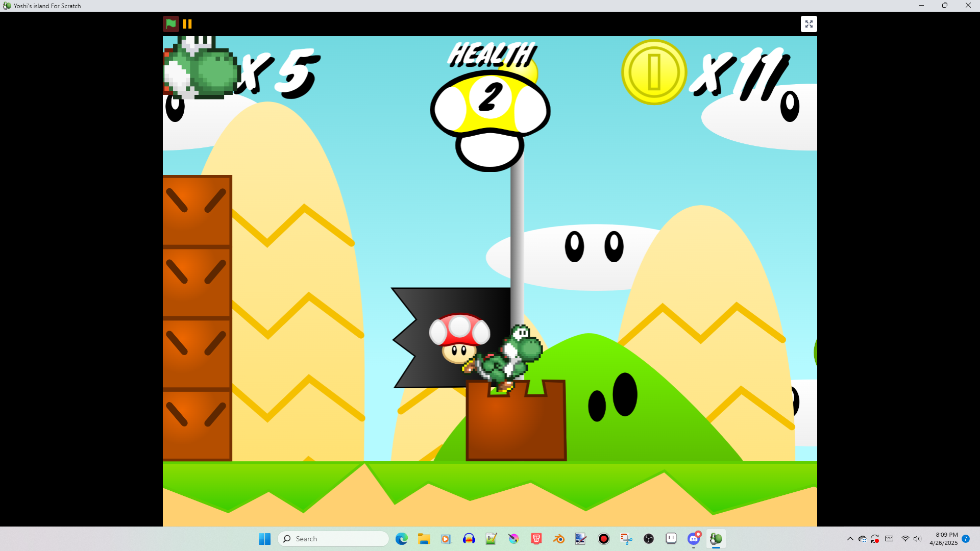
Task: Click the Yoshi lives icon
Action: (x=201, y=67)
